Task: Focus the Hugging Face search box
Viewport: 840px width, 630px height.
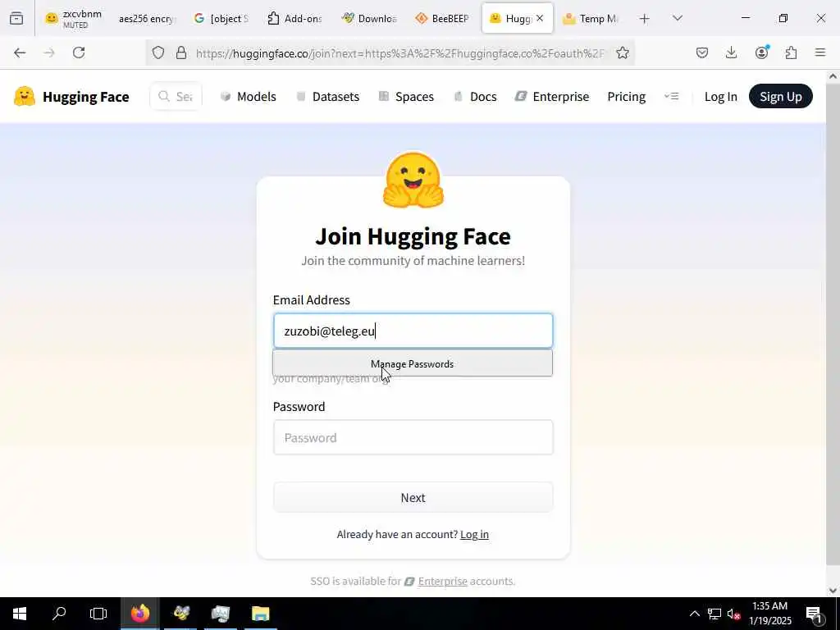Action: click(x=176, y=97)
